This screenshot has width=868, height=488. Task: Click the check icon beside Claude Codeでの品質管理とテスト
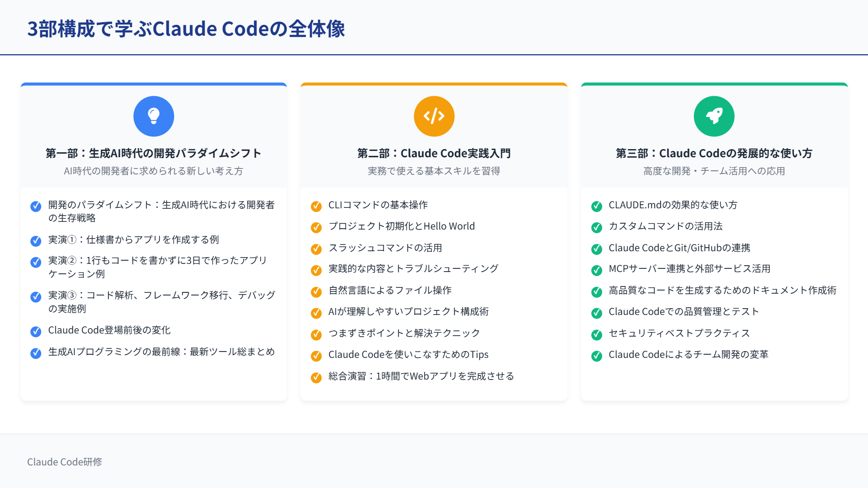[597, 313]
